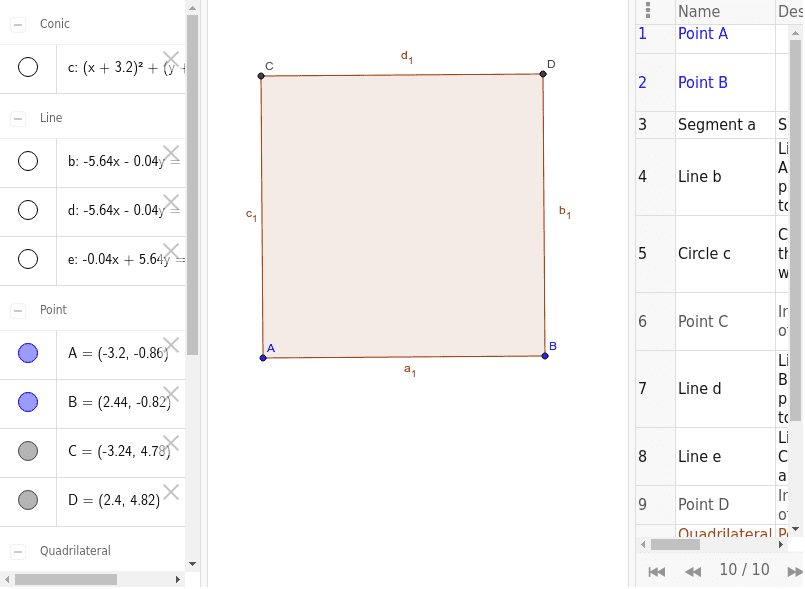
Task: Toggle visibility of conic c
Action: [x=28, y=67]
